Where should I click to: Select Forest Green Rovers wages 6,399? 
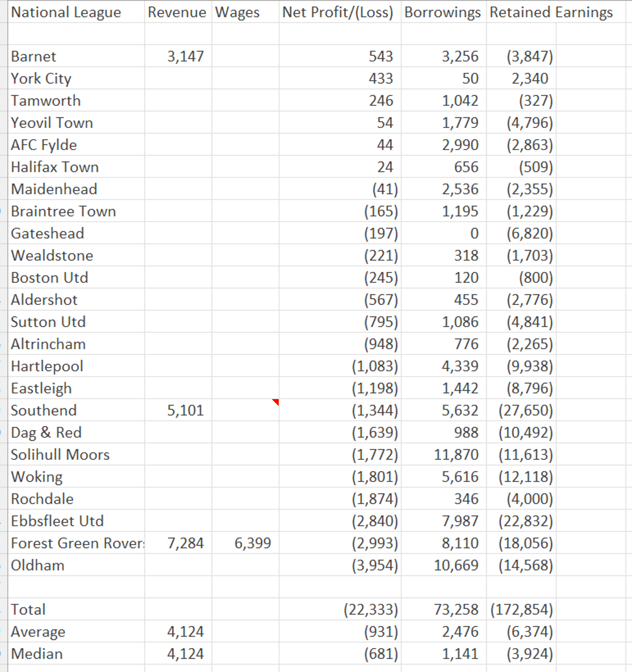[246, 542]
